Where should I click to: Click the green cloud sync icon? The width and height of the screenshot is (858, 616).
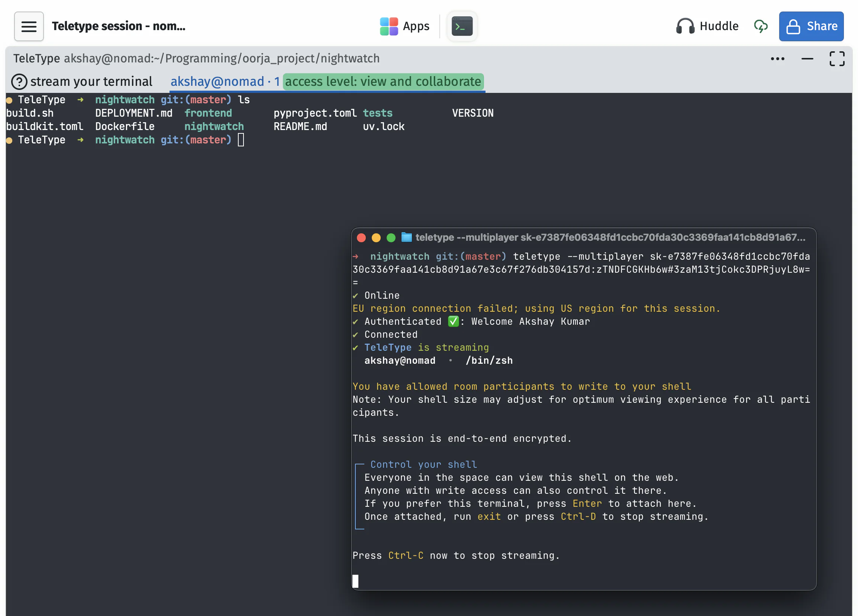pyautogui.click(x=760, y=26)
